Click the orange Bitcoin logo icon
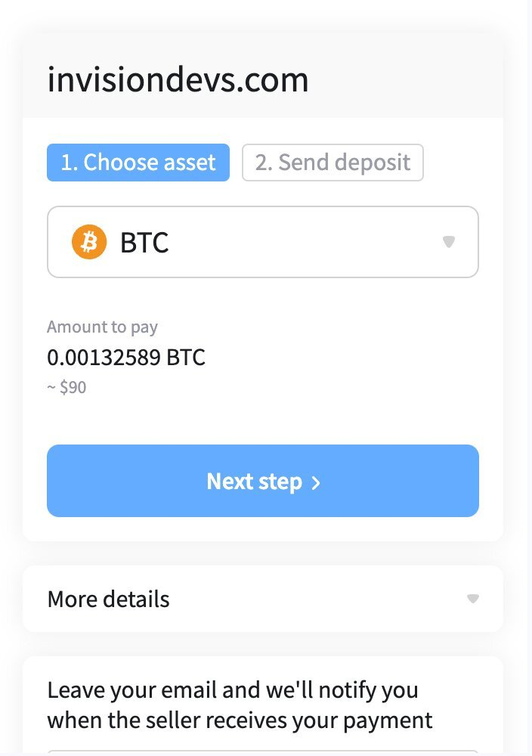The image size is (532, 756). (89, 243)
